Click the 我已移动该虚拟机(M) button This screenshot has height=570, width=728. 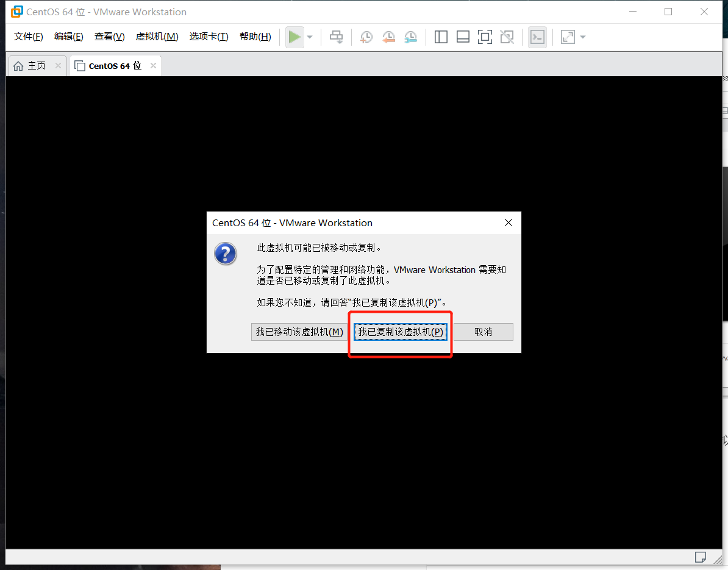point(299,332)
